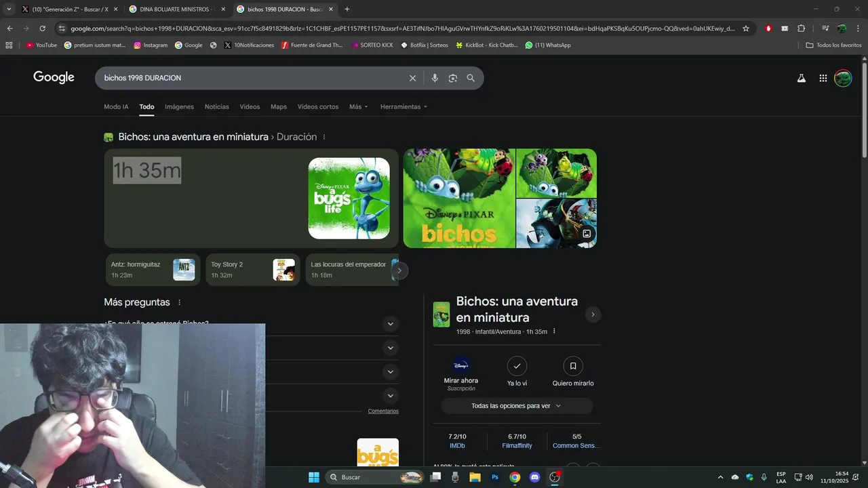Open the Instagram bookmark
The height and width of the screenshot is (488, 868).
151,45
